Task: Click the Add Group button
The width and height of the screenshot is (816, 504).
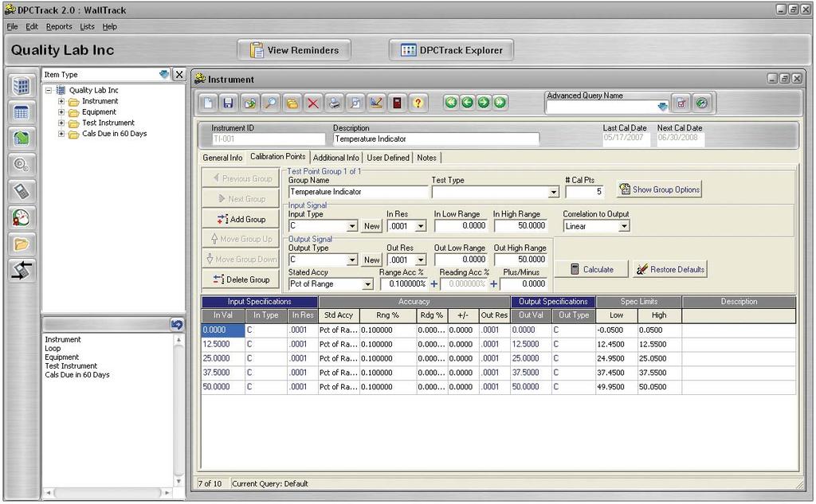Action: click(x=241, y=220)
